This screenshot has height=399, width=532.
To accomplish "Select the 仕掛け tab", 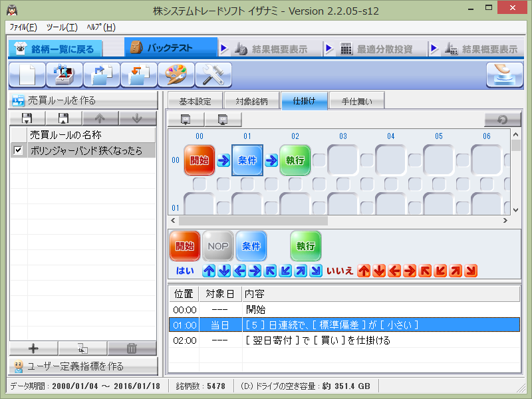I will click(305, 100).
